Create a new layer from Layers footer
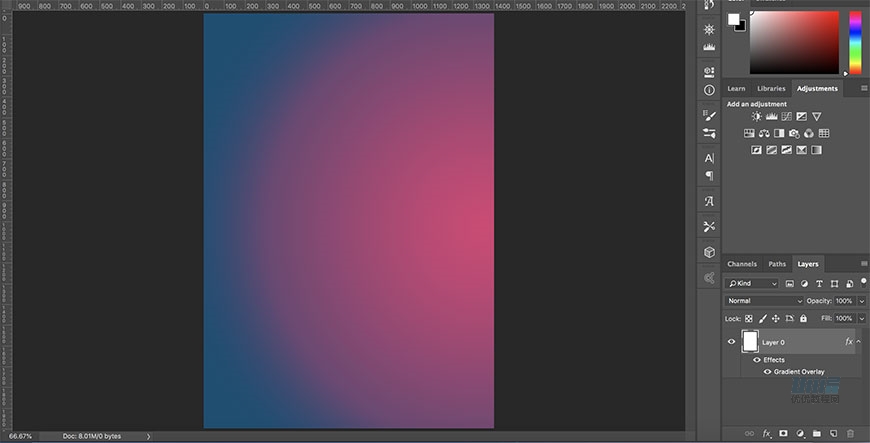Screen dimensions: 870x443 (833, 434)
